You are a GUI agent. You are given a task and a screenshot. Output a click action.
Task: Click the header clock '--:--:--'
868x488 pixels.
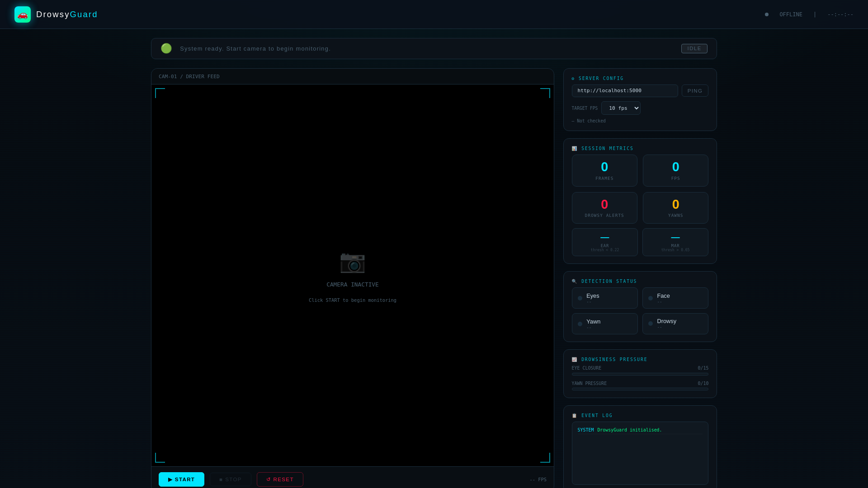tap(840, 14)
